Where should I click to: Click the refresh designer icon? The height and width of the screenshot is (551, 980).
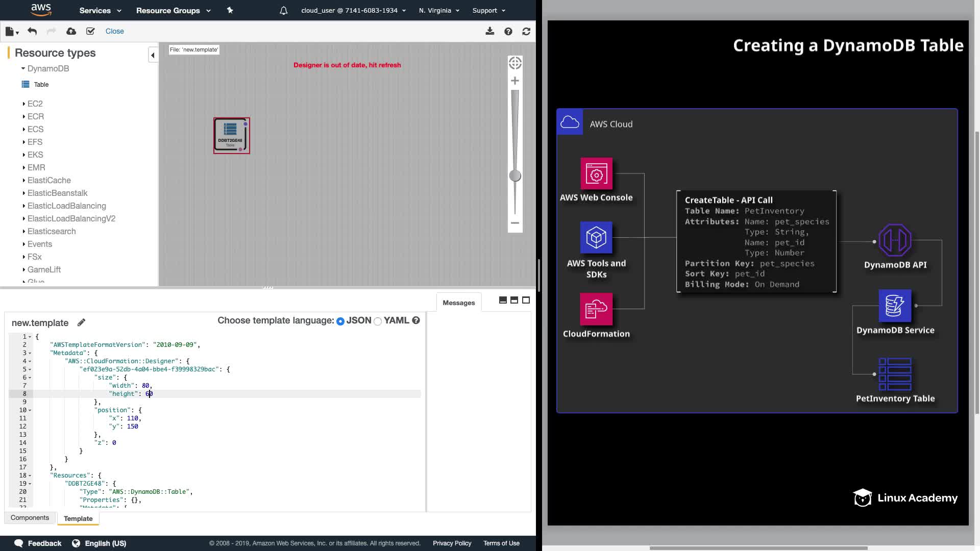pos(526,31)
